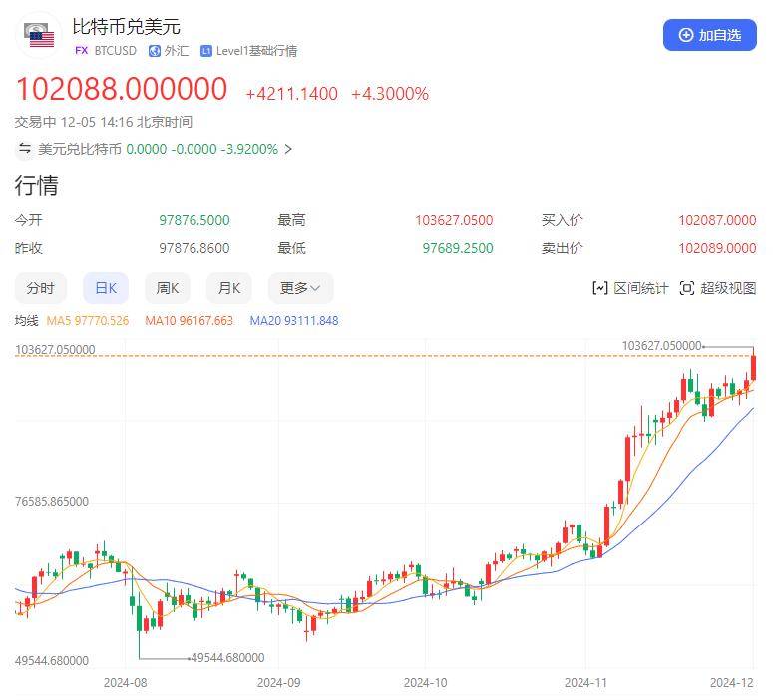Add BTCUSD via 加自选 button
The width and height of the screenshot is (773, 700).
click(x=709, y=35)
